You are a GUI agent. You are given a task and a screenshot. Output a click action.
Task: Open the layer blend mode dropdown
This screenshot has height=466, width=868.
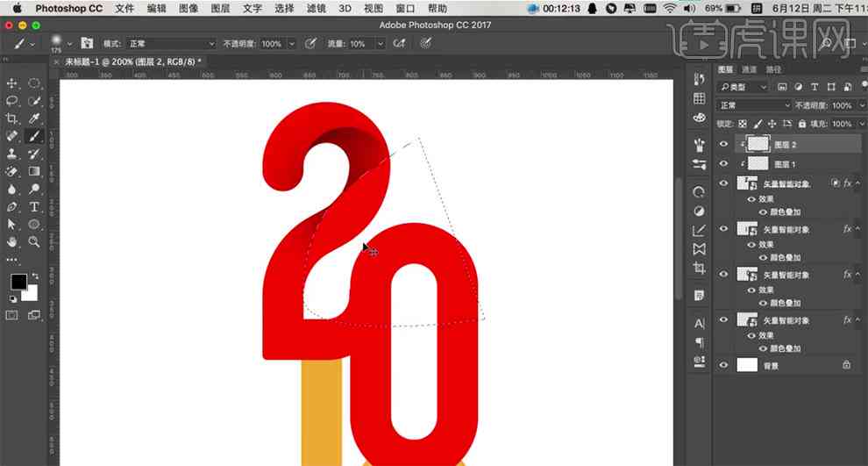754,105
